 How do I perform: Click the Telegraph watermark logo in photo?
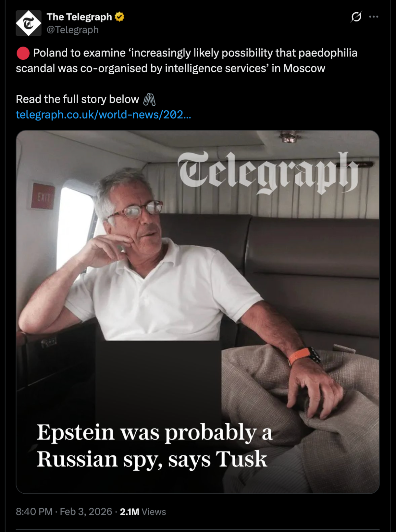[268, 172]
